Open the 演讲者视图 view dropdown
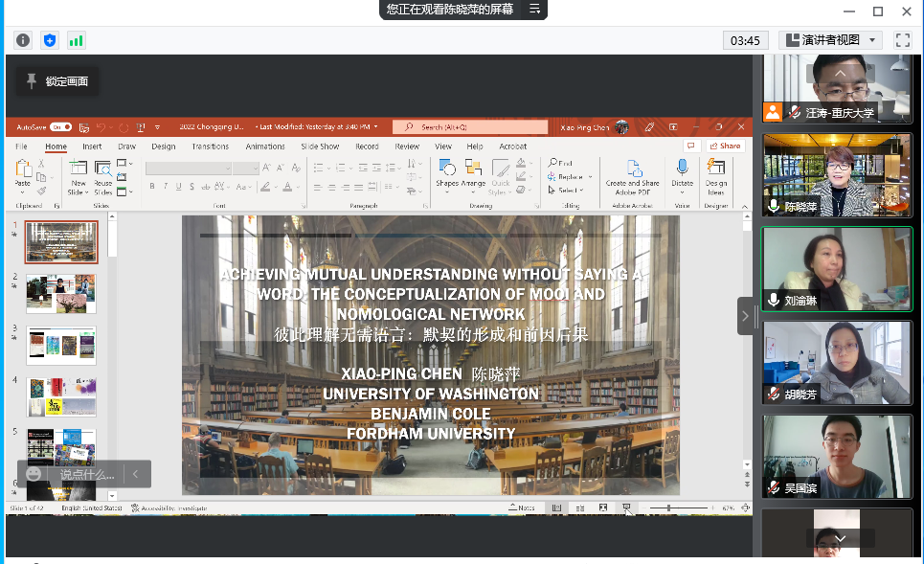The width and height of the screenshot is (924, 564). pos(831,40)
